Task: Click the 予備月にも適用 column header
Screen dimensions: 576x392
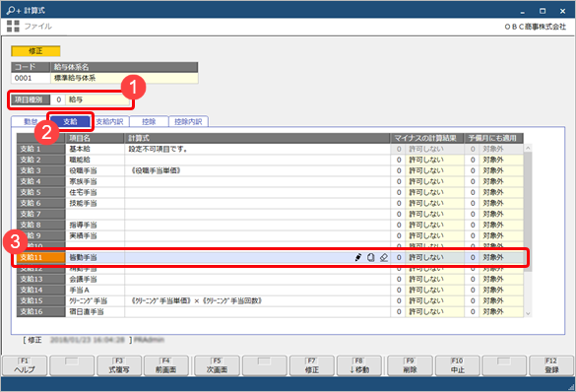Action: (493, 138)
